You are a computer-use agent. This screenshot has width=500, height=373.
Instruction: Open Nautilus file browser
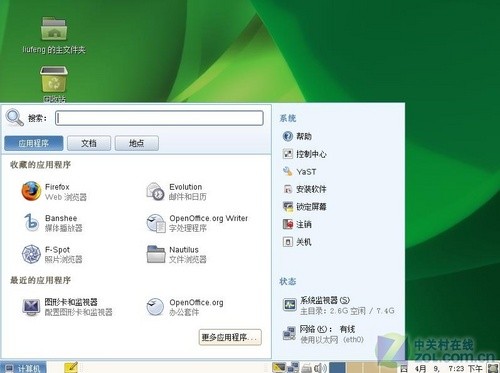point(177,254)
